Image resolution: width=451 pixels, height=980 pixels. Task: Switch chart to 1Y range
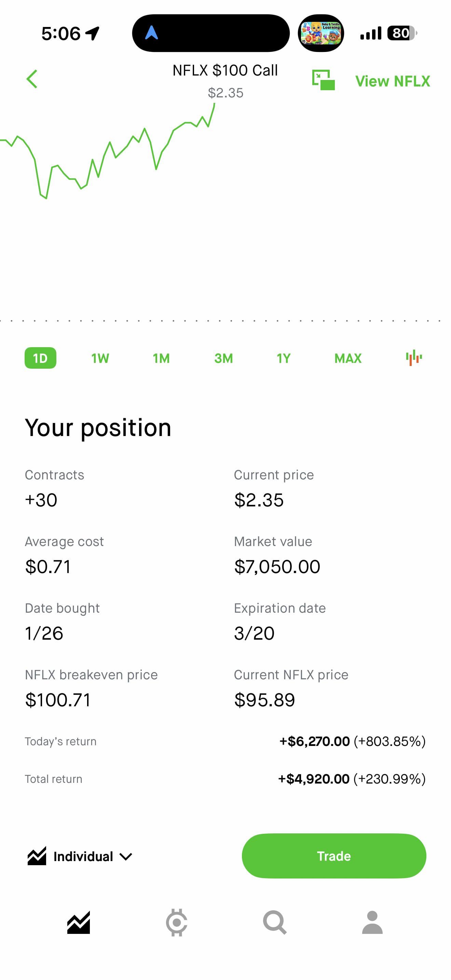pos(284,358)
